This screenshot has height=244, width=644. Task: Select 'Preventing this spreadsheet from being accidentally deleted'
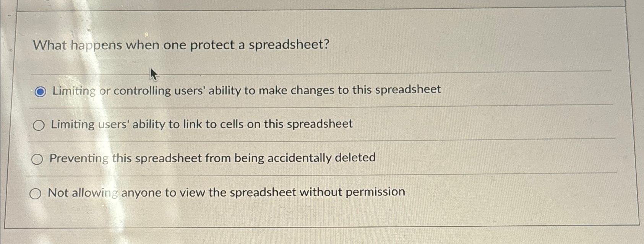(37, 159)
